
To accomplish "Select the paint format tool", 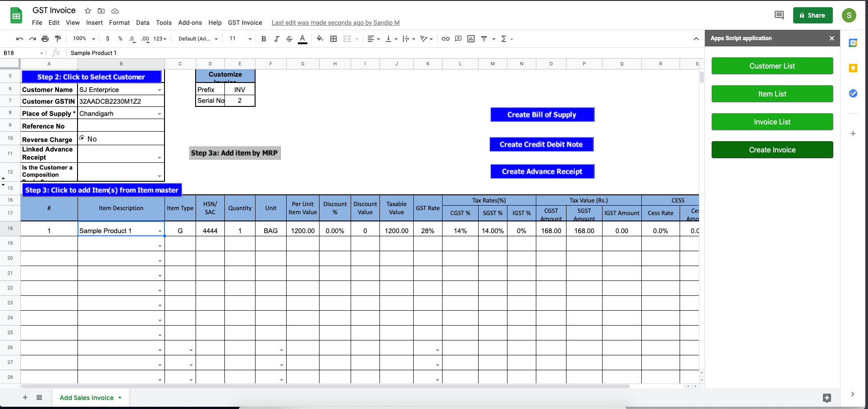I will [x=58, y=39].
